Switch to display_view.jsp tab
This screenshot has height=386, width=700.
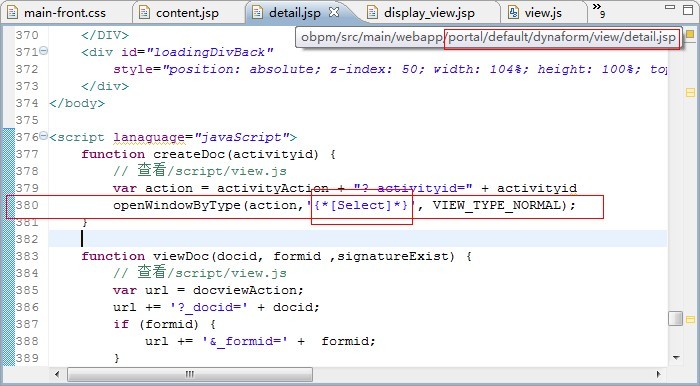[429, 12]
